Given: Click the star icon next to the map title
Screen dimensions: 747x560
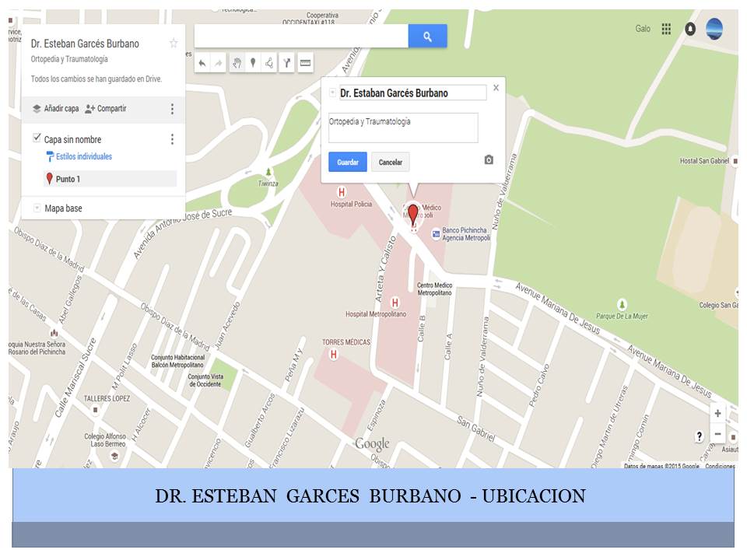Looking at the screenshot, I should click(x=173, y=44).
